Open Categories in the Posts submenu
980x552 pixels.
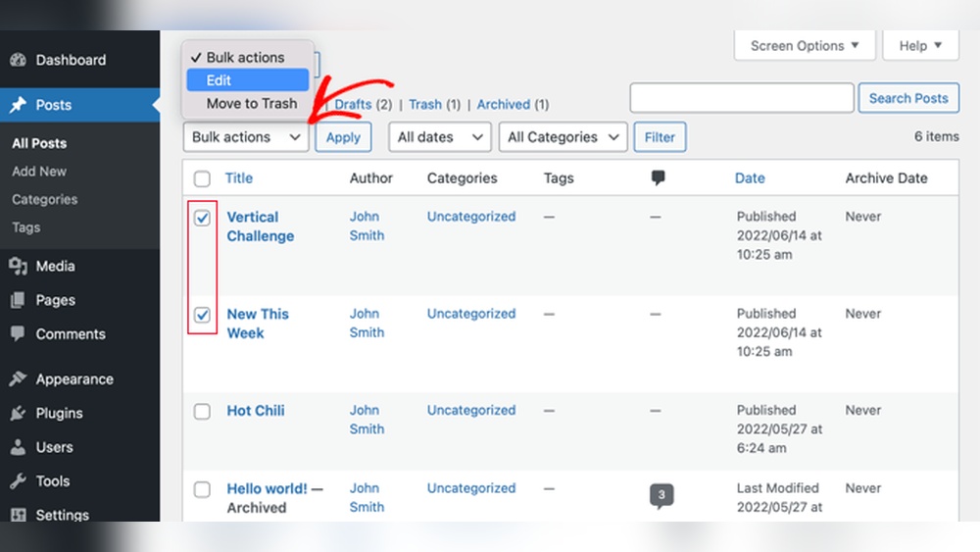44,199
